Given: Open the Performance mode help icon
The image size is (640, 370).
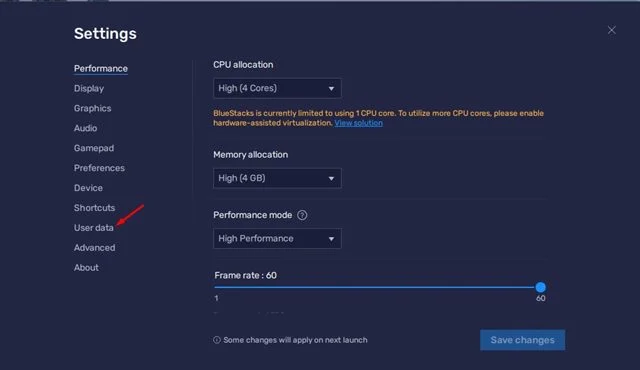Looking at the screenshot, I should click(x=302, y=215).
